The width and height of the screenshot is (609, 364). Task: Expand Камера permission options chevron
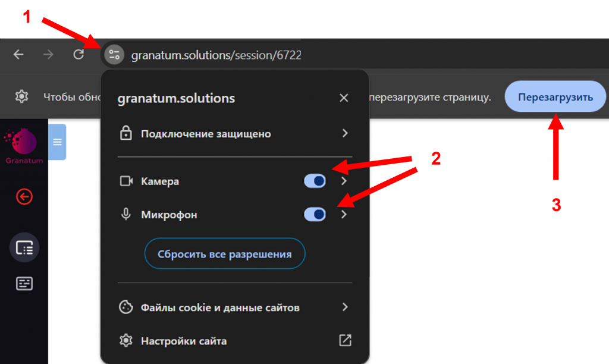click(344, 181)
